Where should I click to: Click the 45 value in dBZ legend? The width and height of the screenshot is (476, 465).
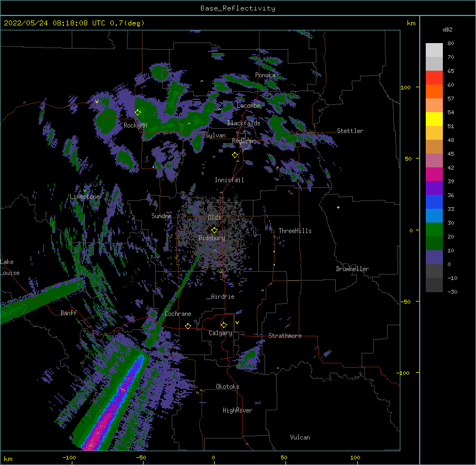tap(451, 154)
